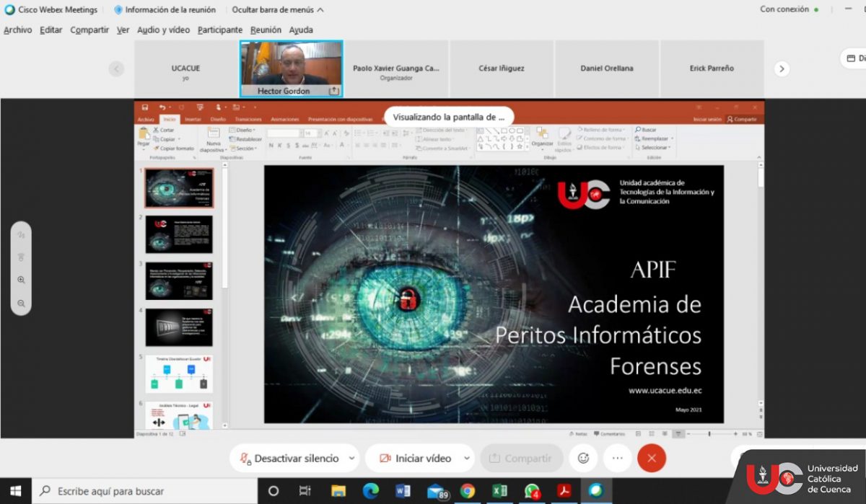This screenshot has width=866, height=504.
Task: Open the Participante menu
Action: pos(220,30)
